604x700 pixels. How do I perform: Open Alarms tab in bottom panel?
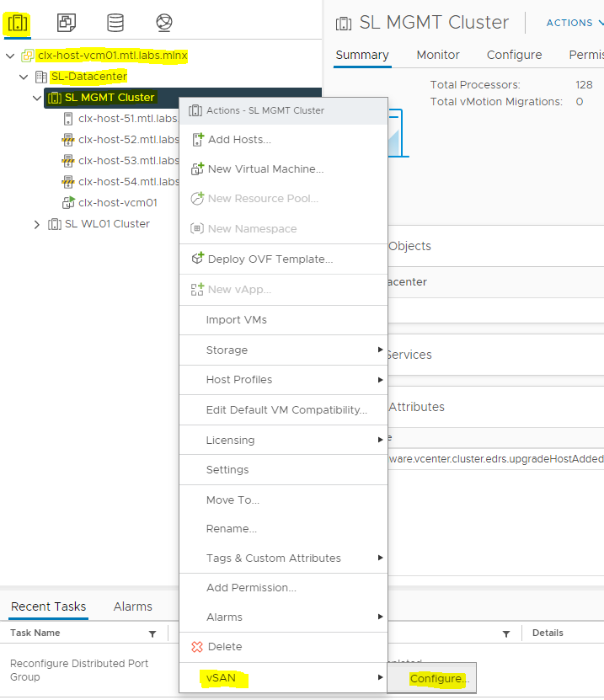pyautogui.click(x=132, y=606)
